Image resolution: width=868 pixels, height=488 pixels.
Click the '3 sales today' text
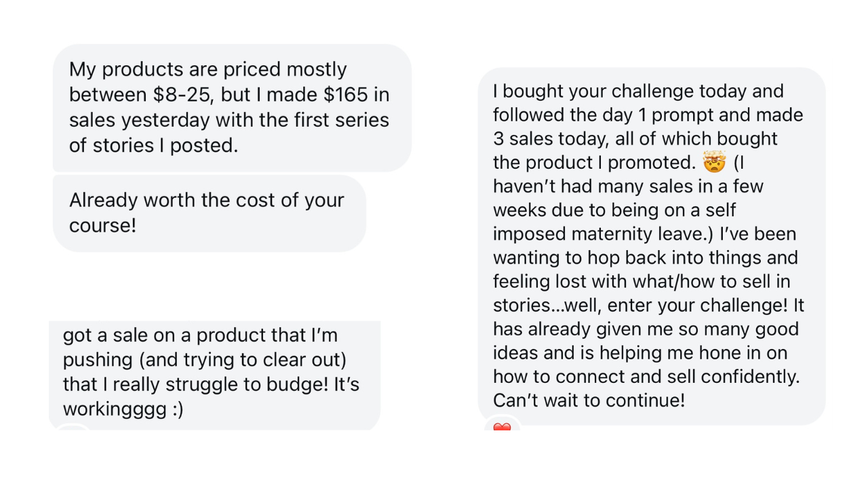point(552,138)
